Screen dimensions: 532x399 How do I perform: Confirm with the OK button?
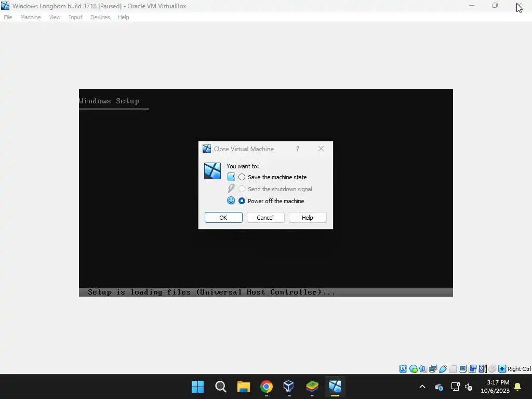[223, 218]
